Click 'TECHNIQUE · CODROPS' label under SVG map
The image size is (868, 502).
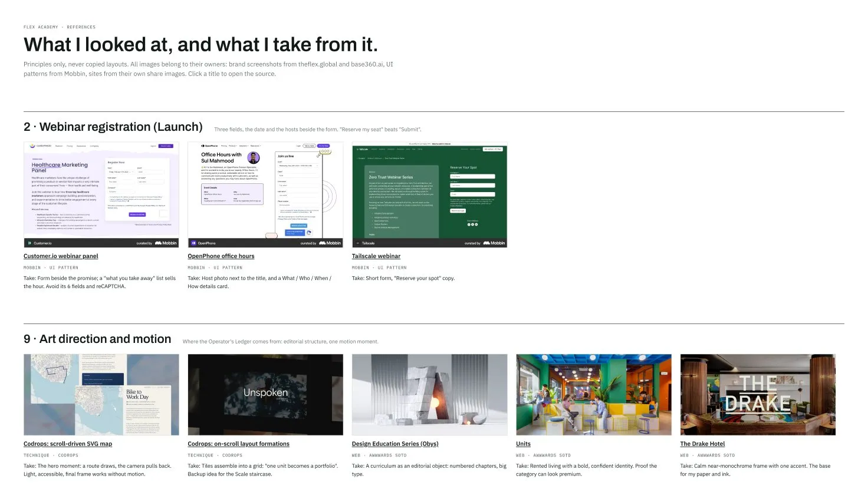point(51,455)
